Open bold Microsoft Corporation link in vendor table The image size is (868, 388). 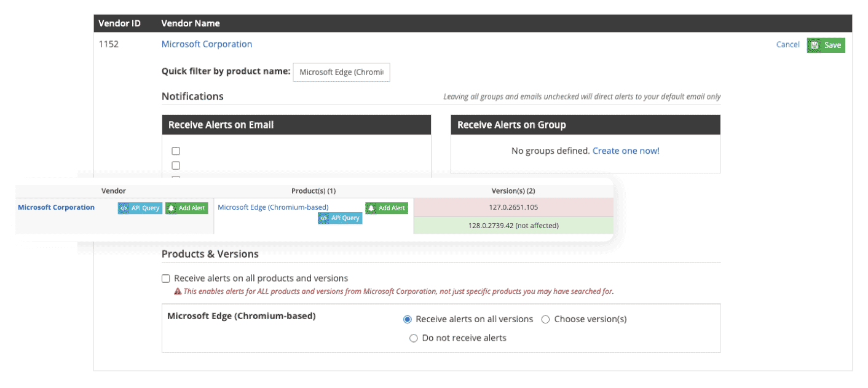[57, 207]
